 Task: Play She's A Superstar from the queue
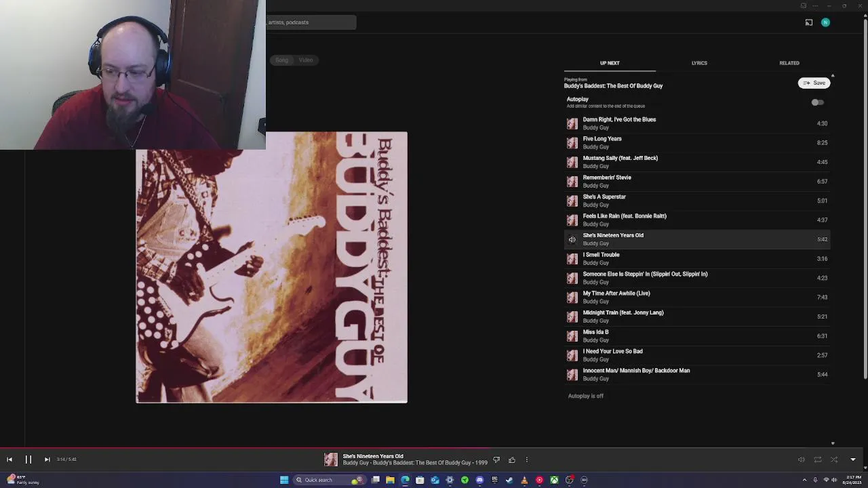697,201
